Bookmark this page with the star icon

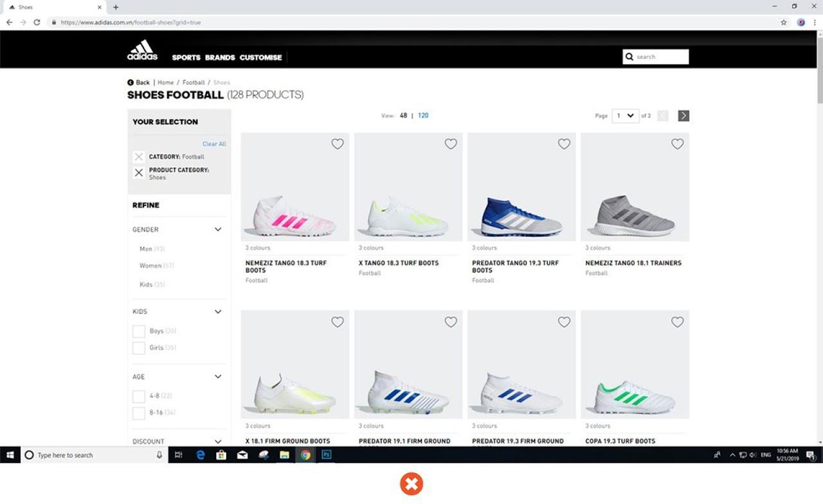tap(784, 22)
